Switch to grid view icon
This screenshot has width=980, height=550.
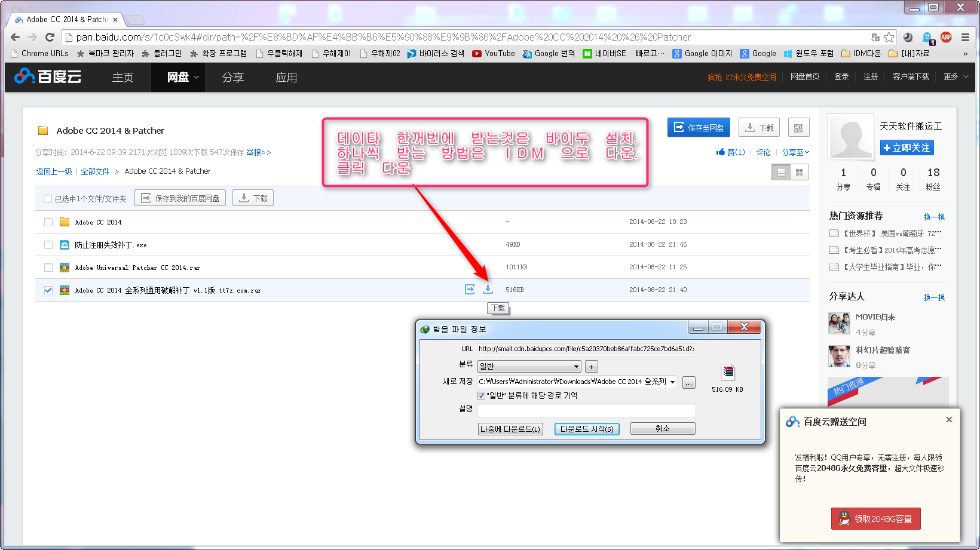(800, 173)
